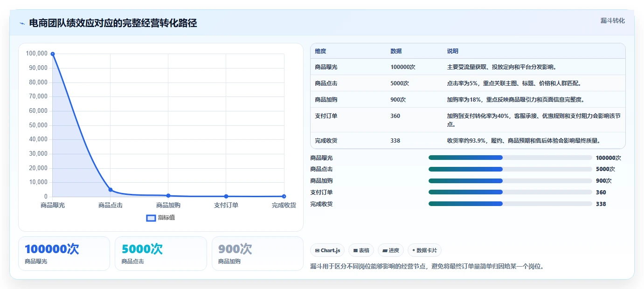Select the 完成收货 table row cell
Image resolution: width=644 pixels, height=289 pixels.
click(x=326, y=141)
